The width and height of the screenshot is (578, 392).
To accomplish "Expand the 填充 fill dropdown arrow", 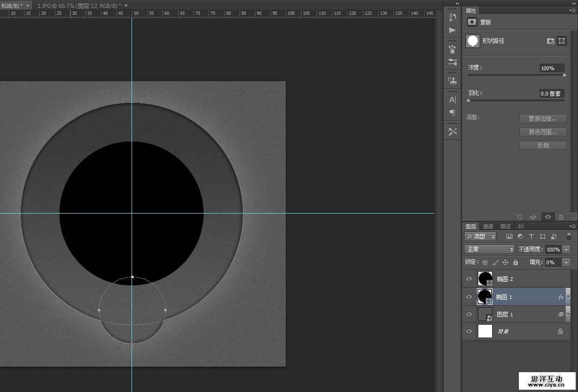I will [566, 262].
